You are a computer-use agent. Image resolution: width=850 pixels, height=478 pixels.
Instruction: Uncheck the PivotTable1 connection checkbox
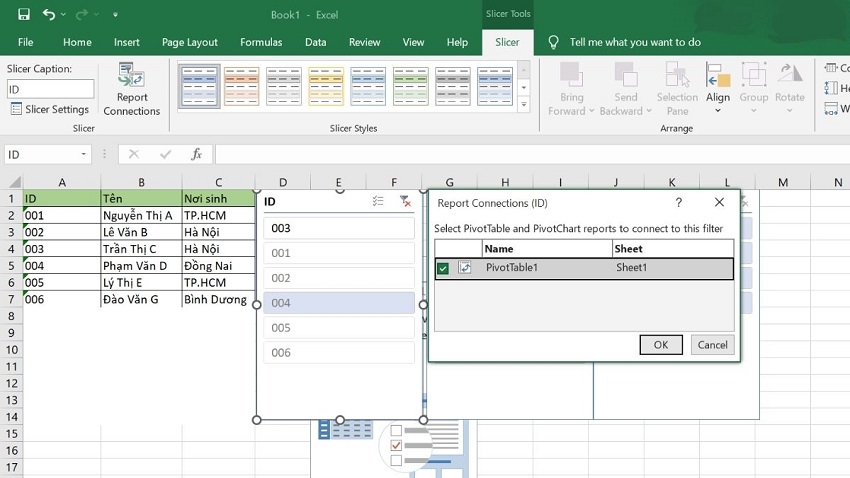pyautogui.click(x=443, y=268)
